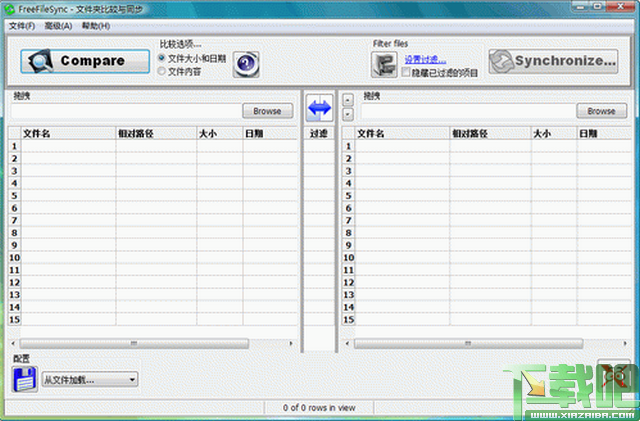Click the add folder pair plus button
This screenshot has width=640, height=421.
coord(348,100)
